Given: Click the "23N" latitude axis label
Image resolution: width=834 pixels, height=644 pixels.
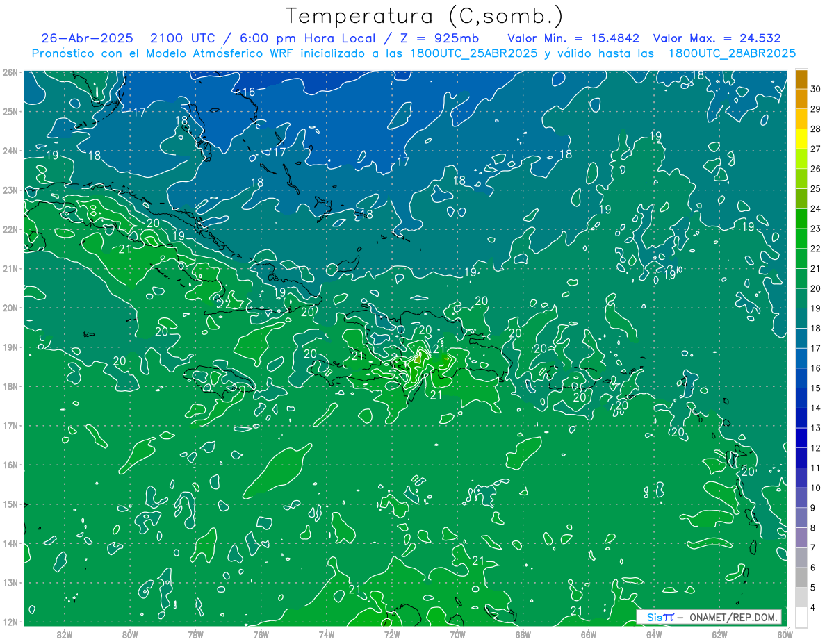Looking at the screenshot, I should click(10, 190).
